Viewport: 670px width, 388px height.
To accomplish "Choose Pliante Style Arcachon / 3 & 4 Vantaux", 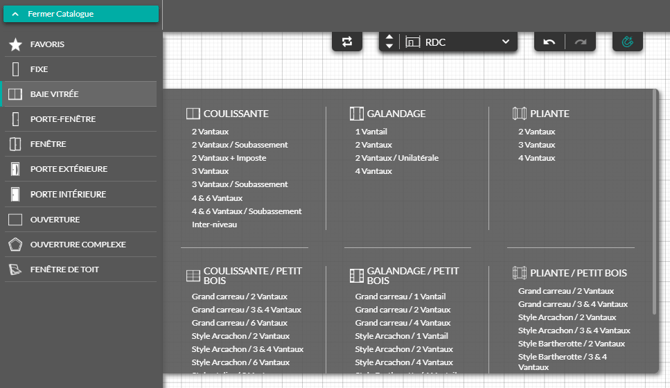I will pos(574,331).
